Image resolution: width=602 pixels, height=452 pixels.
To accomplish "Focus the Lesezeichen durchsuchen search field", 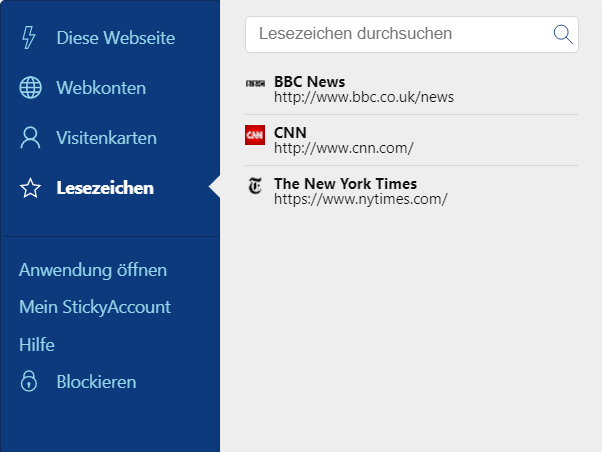I will pos(412,34).
